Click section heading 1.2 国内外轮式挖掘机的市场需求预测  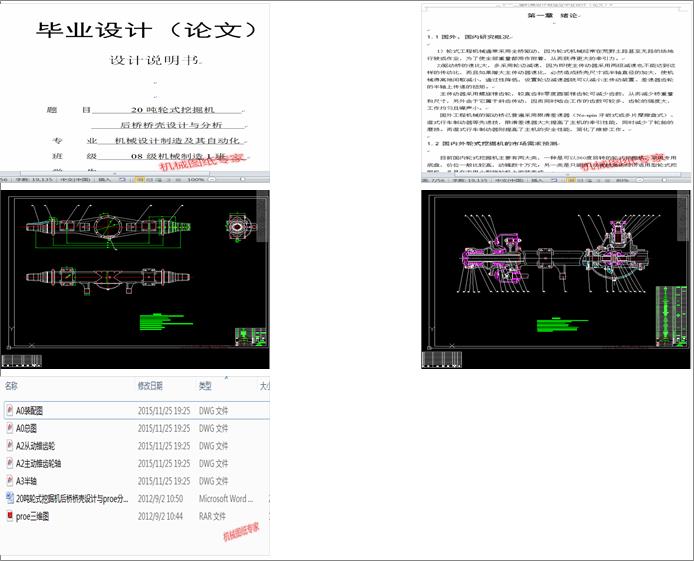(493, 143)
